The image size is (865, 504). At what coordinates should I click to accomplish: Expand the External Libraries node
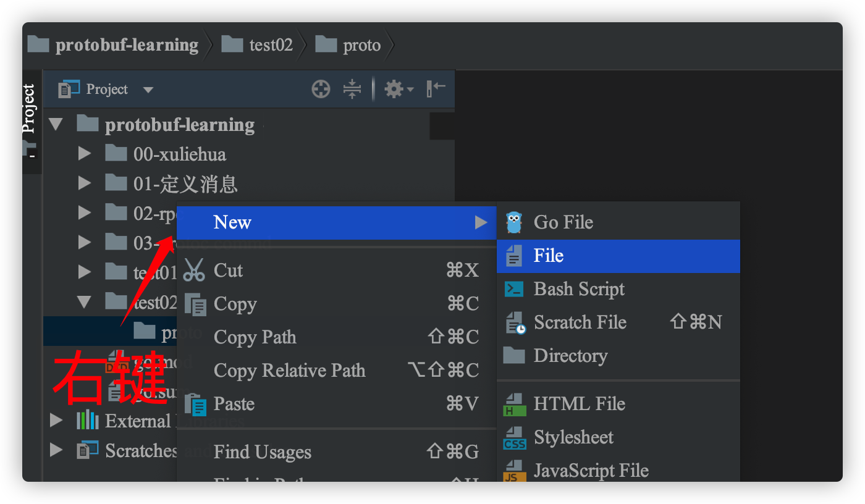56,421
